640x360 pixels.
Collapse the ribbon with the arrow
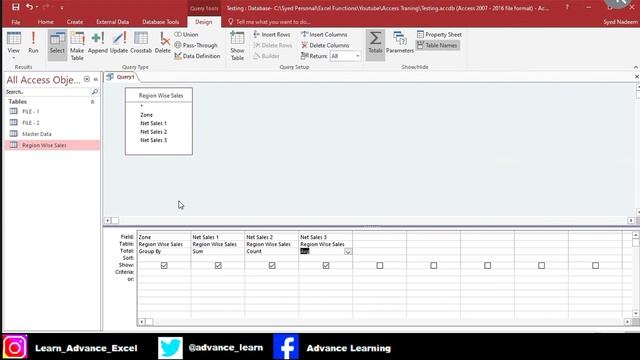(636, 67)
